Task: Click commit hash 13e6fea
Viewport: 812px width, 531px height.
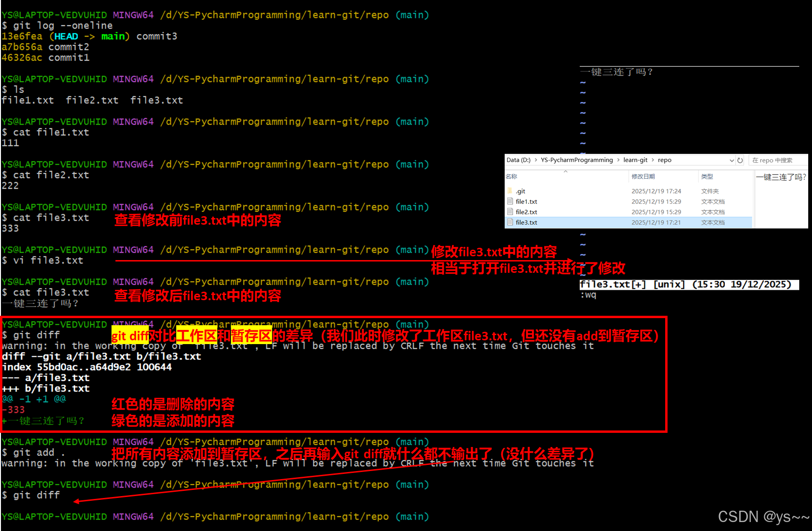Action: coord(22,36)
